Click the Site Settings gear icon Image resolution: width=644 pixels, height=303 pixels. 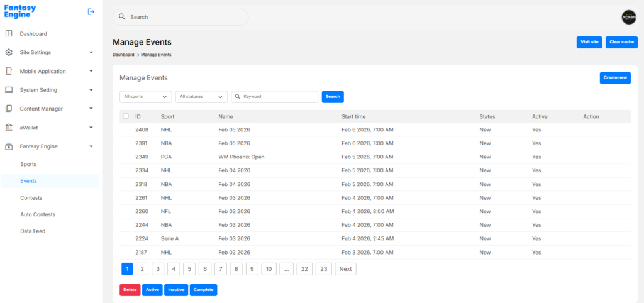(x=9, y=52)
